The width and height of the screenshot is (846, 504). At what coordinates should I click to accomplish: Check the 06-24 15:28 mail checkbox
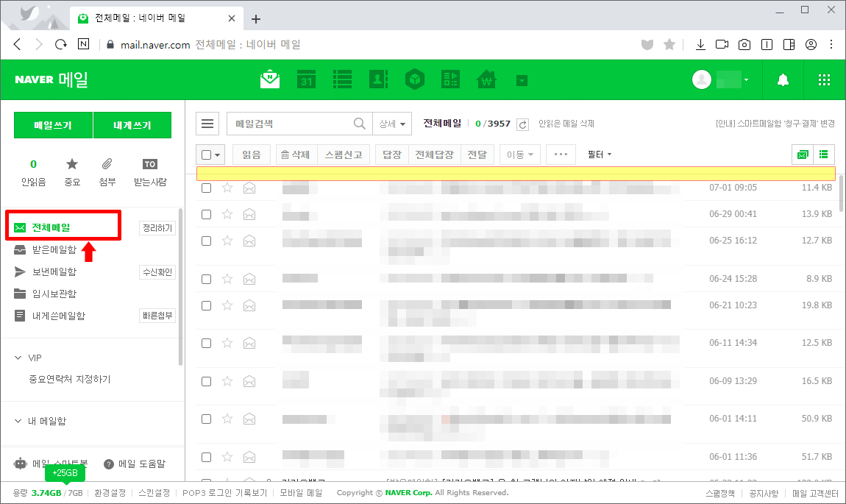pos(206,279)
